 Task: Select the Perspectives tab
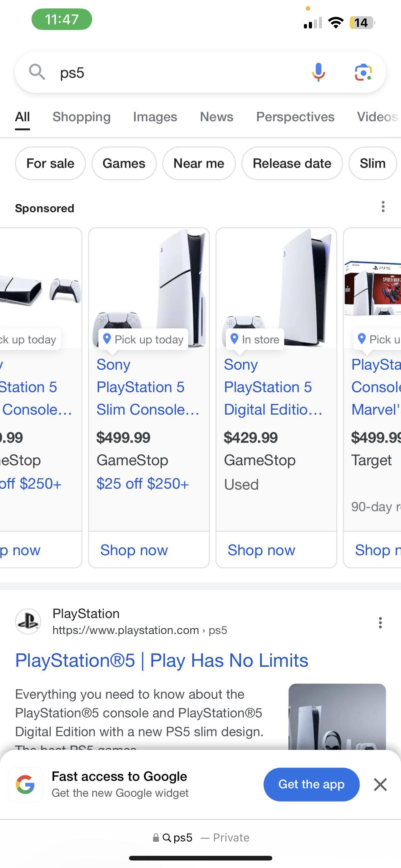point(295,117)
